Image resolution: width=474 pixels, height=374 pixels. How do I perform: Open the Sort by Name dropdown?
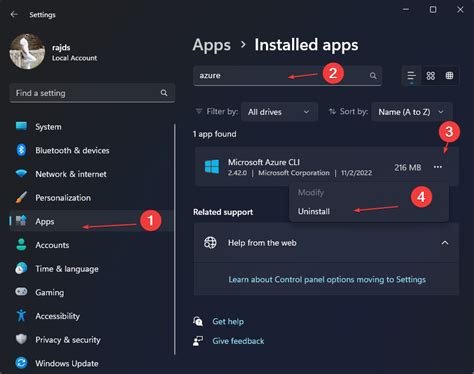[412, 112]
